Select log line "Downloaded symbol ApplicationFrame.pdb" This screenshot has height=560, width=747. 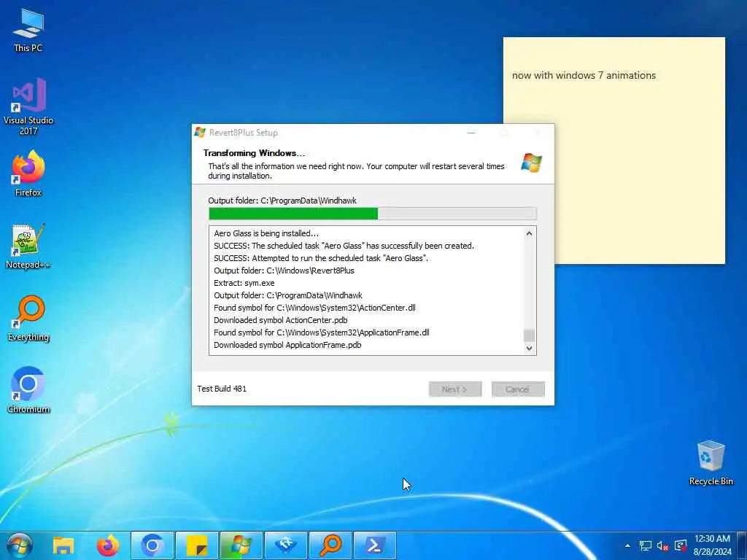pyautogui.click(x=287, y=345)
